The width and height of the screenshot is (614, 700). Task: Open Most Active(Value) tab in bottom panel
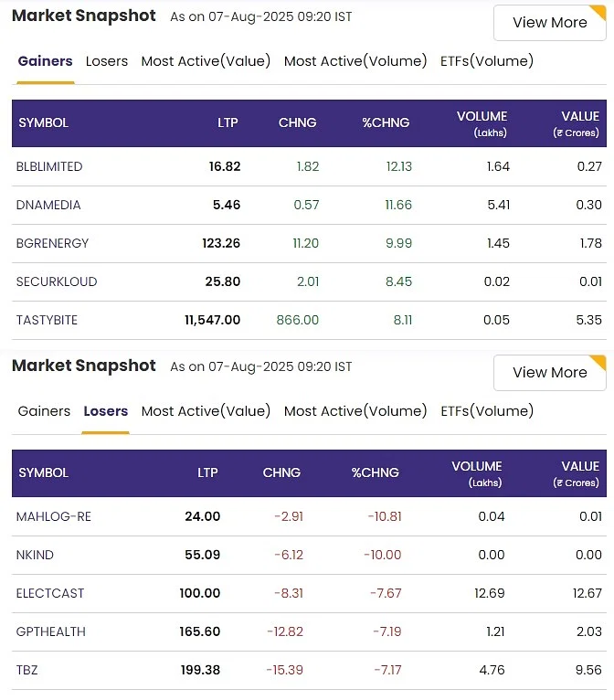(206, 411)
